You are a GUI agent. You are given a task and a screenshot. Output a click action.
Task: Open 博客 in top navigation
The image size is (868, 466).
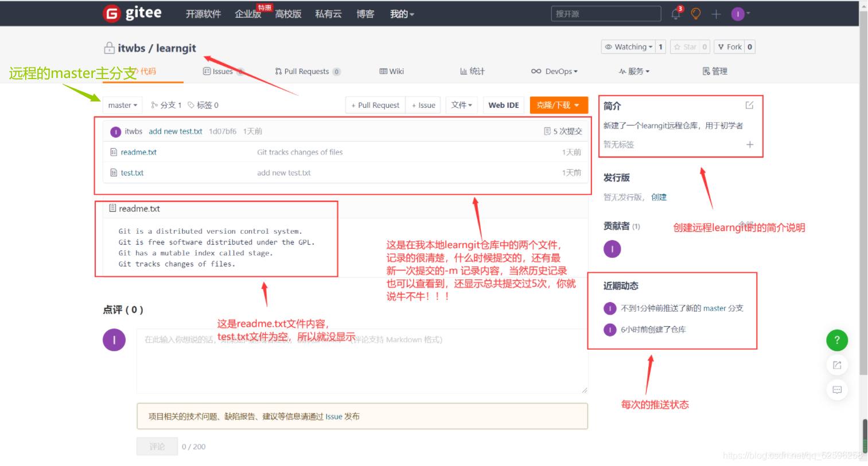365,14
